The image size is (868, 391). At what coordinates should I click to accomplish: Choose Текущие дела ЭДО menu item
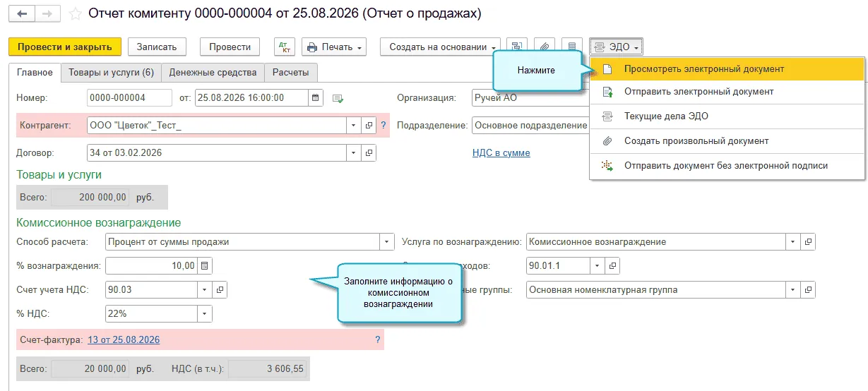(x=727, y=116)
